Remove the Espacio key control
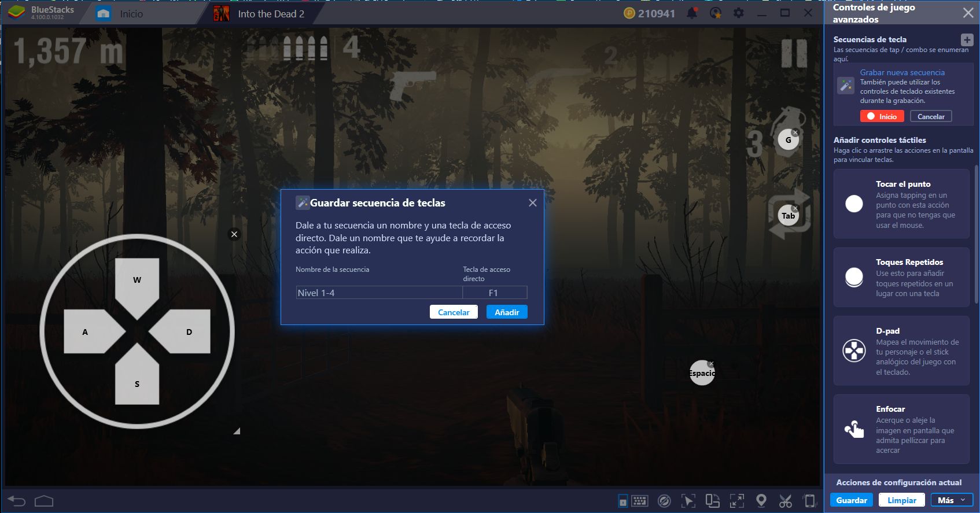This screenshot has height=513, width=980. tap(711, 364)
